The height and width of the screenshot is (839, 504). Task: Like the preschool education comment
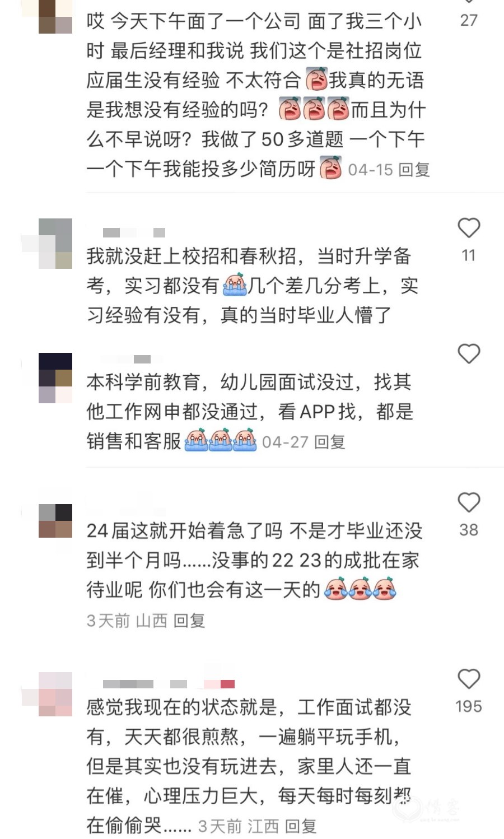click(x=469, y=354)
